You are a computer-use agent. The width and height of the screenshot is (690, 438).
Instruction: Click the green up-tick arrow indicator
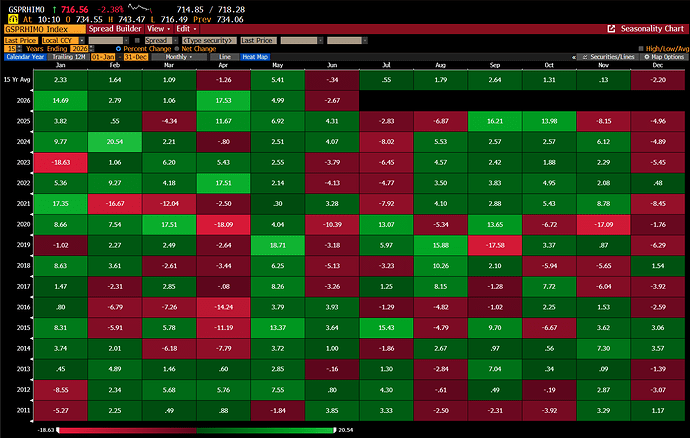[x=55, y=9]
